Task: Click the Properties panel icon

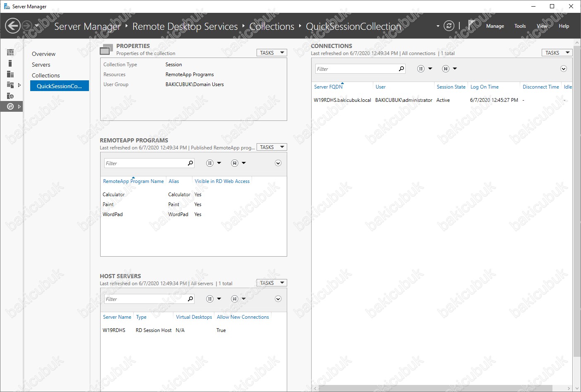Action: coord(106,49)
